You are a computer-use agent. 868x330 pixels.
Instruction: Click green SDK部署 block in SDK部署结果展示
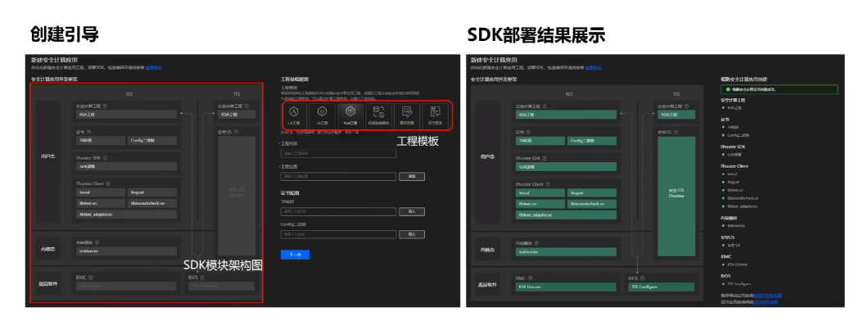click(567, 167)
